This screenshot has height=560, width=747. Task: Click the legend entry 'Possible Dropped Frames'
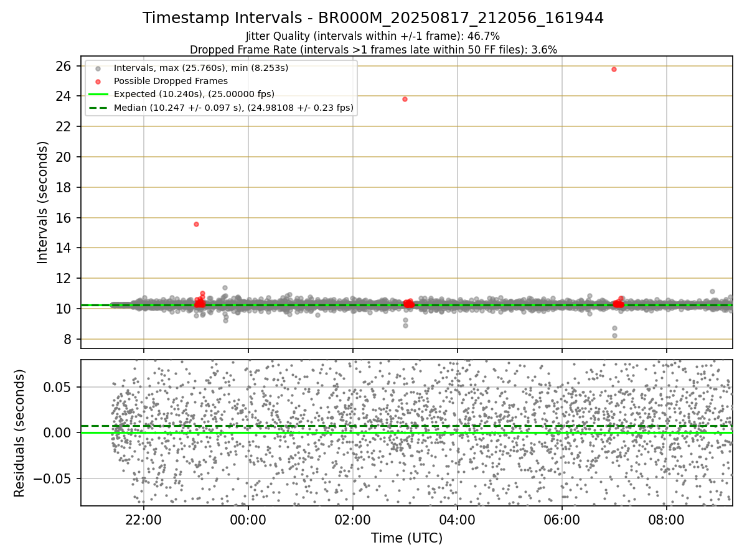pos(171,81)
